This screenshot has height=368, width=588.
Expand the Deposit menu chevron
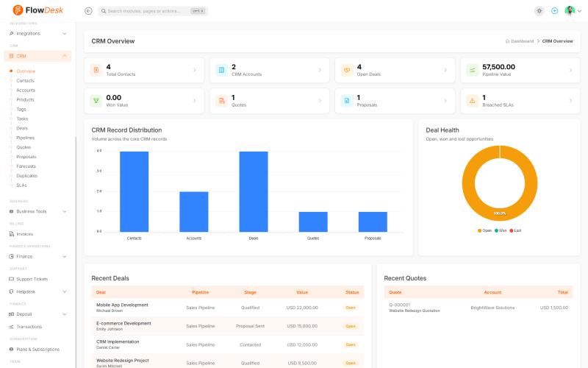[65, 314]
